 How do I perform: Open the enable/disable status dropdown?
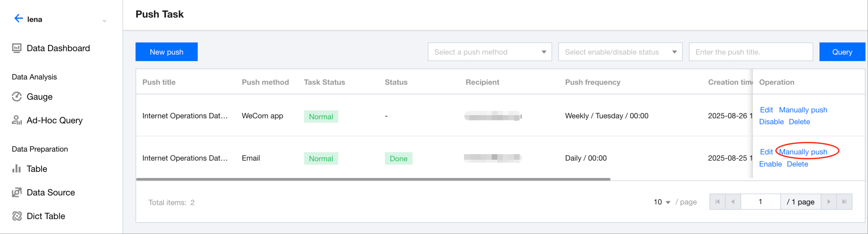[x=620, y=52]
